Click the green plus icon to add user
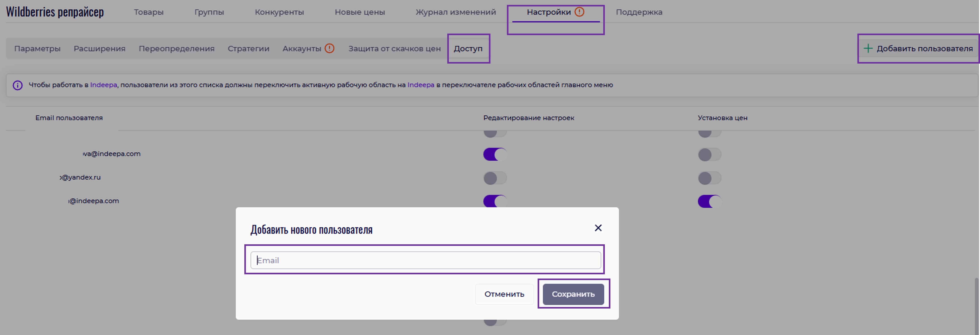This screenshot has width=980, height=335. pos(868,49)
